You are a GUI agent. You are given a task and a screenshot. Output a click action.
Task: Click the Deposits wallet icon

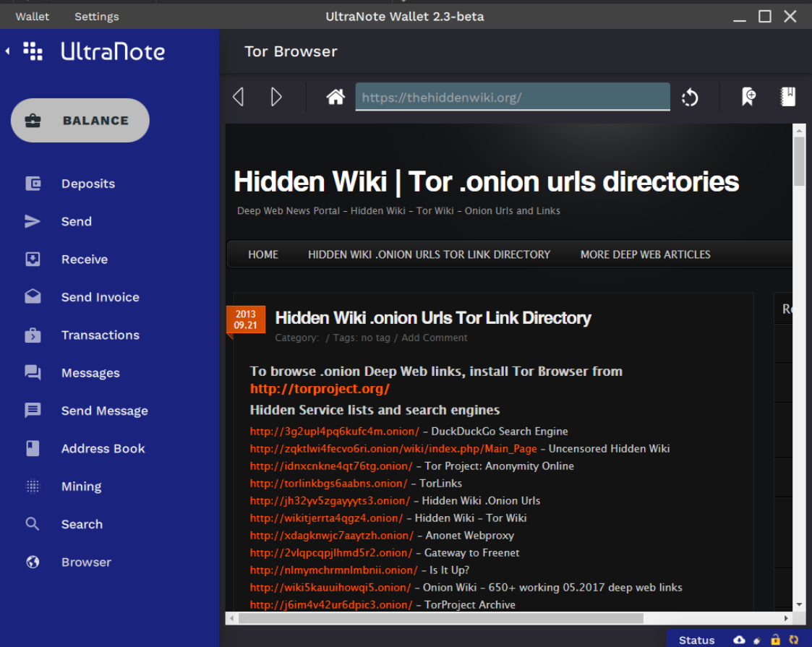point(33,183)
